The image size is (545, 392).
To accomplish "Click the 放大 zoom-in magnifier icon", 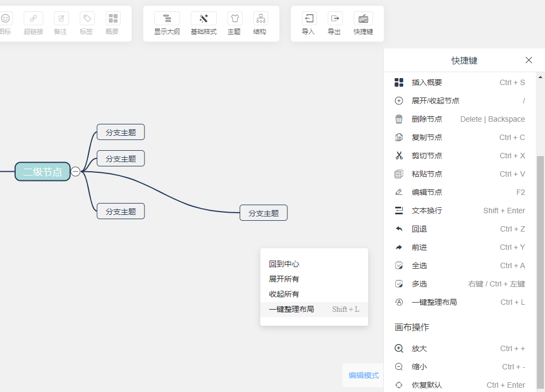I will click(399, 348).
